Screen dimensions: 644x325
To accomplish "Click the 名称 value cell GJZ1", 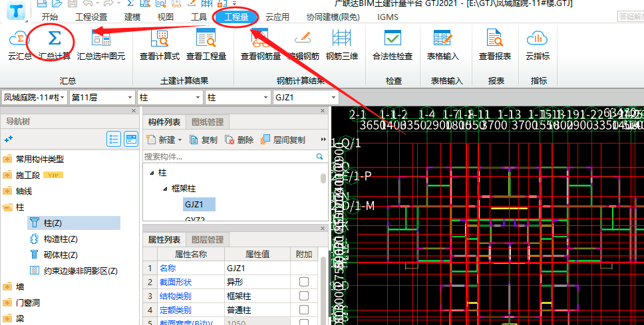I will (257, 268).
